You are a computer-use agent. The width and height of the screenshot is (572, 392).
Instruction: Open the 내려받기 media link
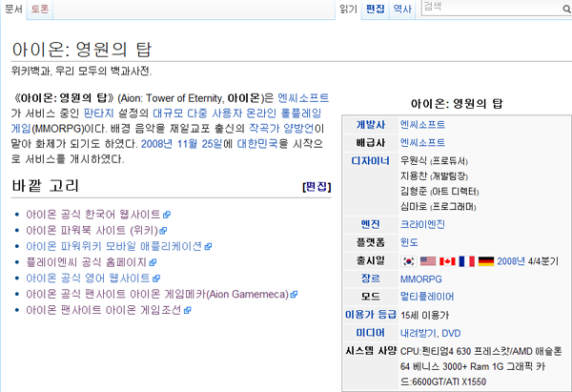point(419,333)
